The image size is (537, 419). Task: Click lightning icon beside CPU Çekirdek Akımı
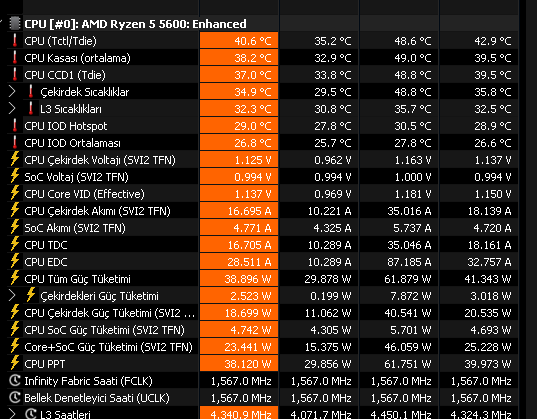pyautogui.click(x=15, y=210)
